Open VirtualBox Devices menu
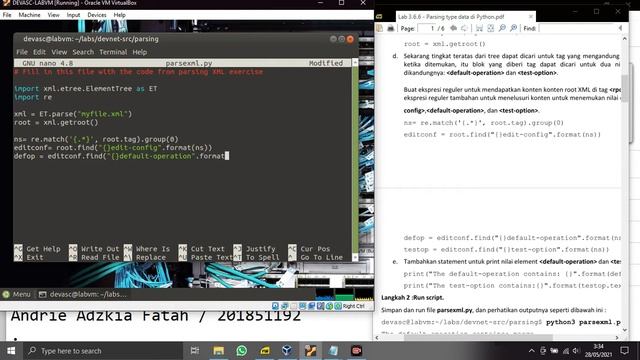This screenshot has height=360, width=640. [x=97, y=15]
